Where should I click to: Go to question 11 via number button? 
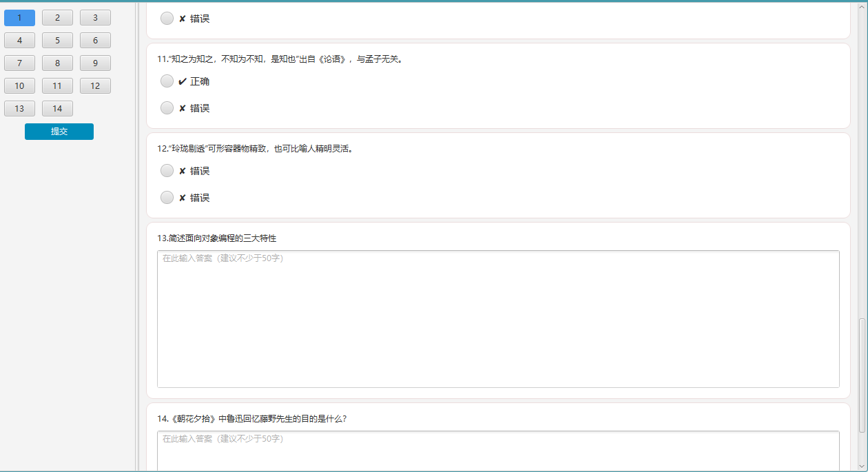[57, 86]
